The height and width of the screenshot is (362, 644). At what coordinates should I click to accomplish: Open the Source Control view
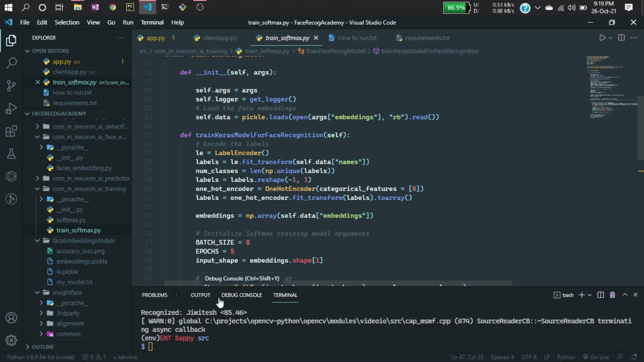click(11, 86)
